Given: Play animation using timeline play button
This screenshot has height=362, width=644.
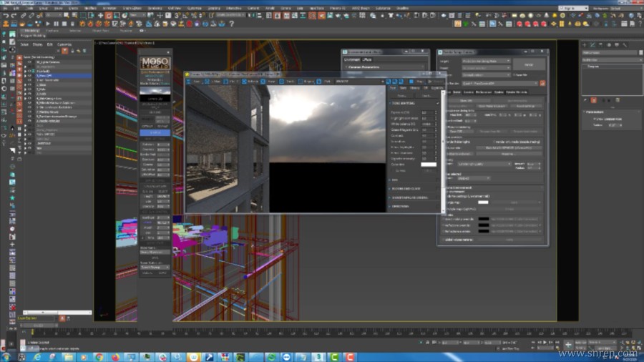Looking at the screenshot, I should (x=545, y=342).
